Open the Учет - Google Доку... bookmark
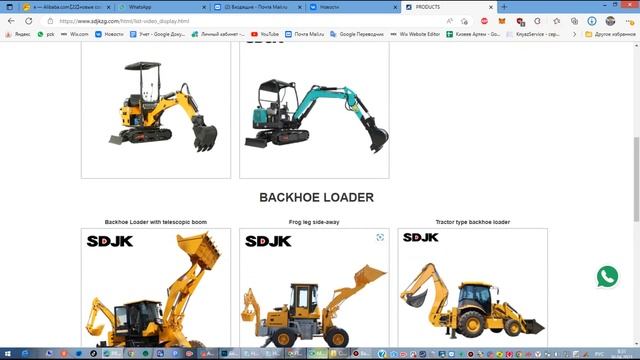This screenshot has height=360, width=640. tap(157, 34)
